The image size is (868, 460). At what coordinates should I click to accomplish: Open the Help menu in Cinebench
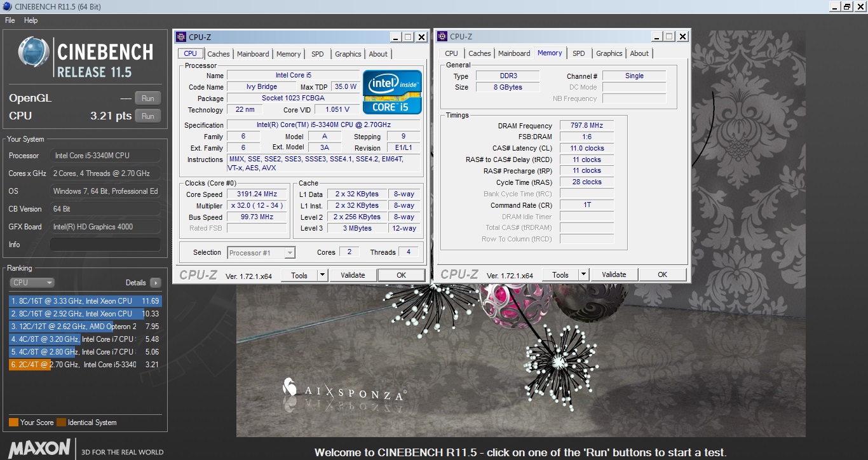tap(31, 20)
